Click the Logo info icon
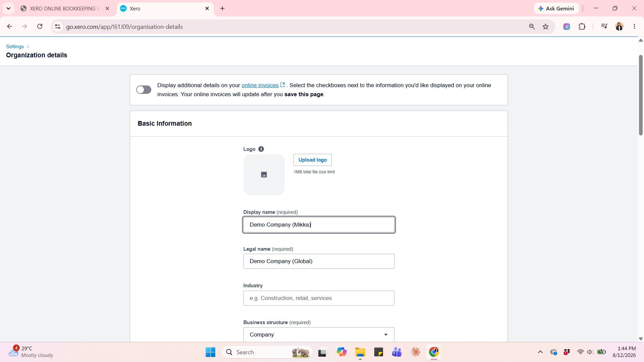This screenshot has width=644, height=362. (261, 149)
